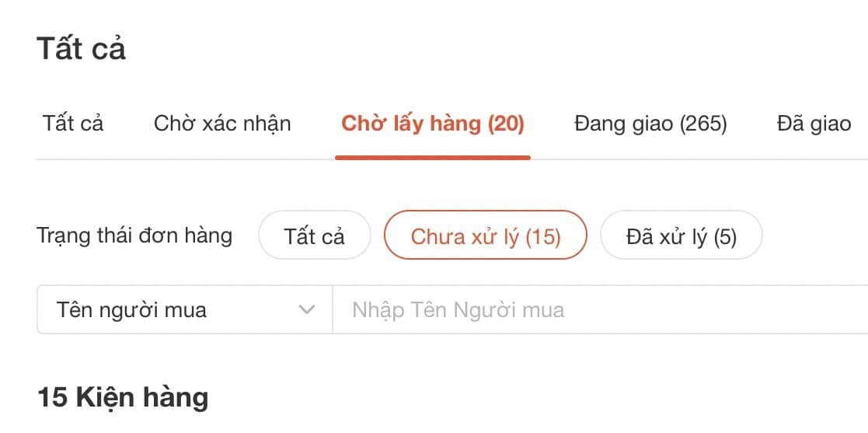Click the (265) count on Đang giao
This screenshot has width=868, height=433.
click(x=703, y=124)
